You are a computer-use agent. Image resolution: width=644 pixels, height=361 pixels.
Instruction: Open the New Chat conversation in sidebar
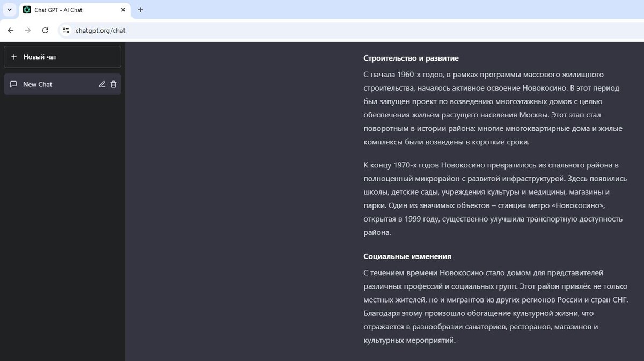coord(62,84)
